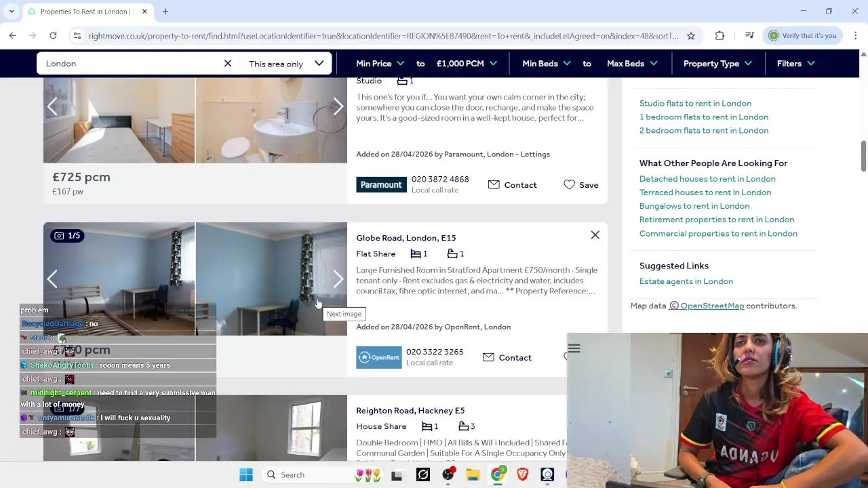Contact Paramount via envelope link
The image size is (868, 488).
tap(513, 185)
